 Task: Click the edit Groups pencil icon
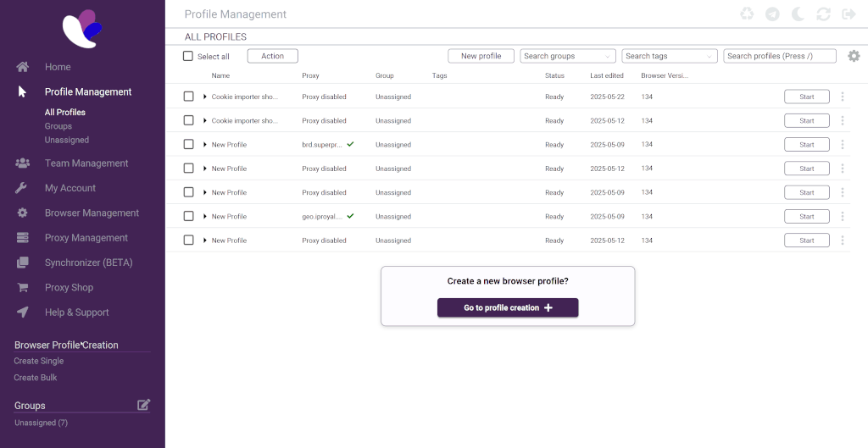(143, 405)
